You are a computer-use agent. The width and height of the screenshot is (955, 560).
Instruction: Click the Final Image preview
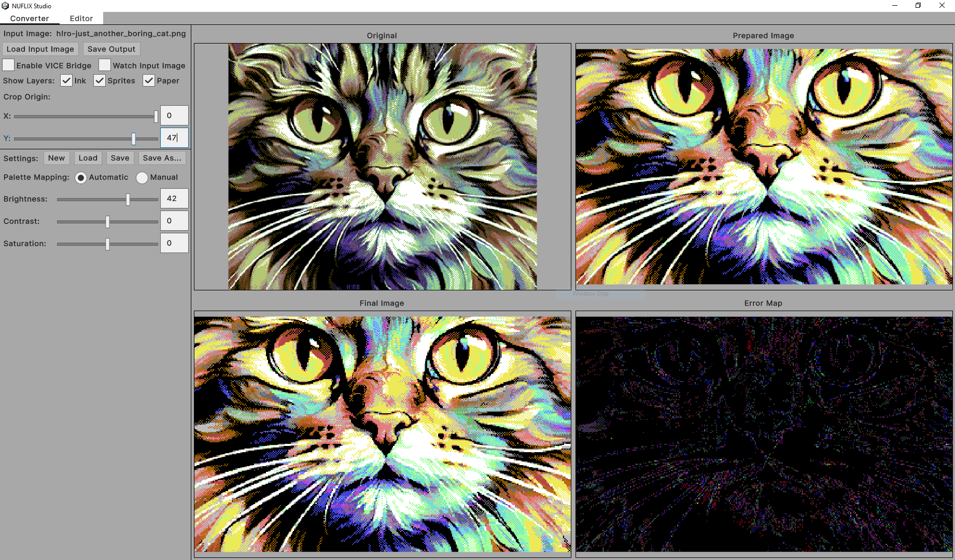click(382, 434)
